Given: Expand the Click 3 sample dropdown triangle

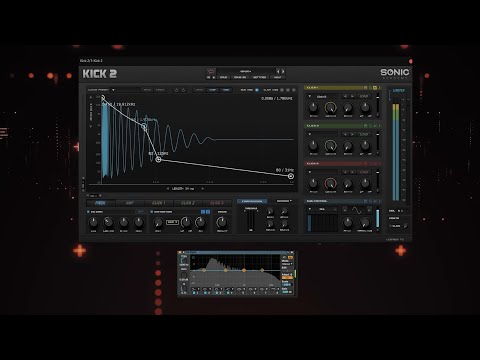Looking at the screenshot, I should pos(310,172).
